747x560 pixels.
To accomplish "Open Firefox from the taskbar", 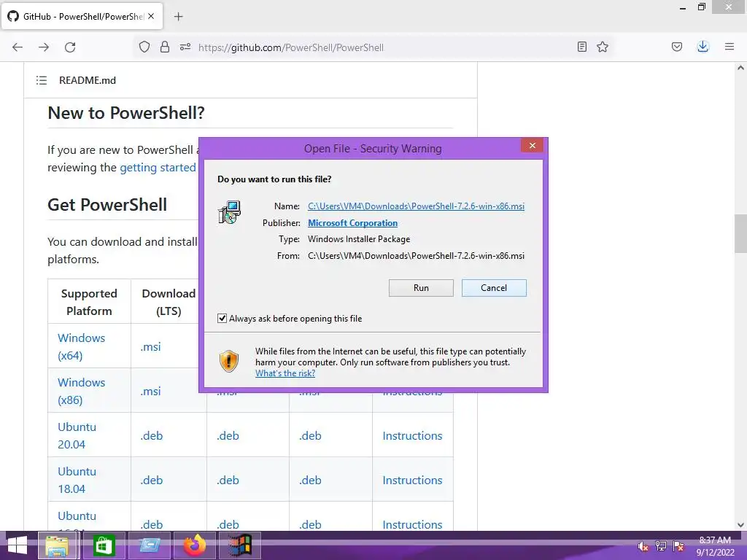I will pyautogui.click(x=194, y=545).
